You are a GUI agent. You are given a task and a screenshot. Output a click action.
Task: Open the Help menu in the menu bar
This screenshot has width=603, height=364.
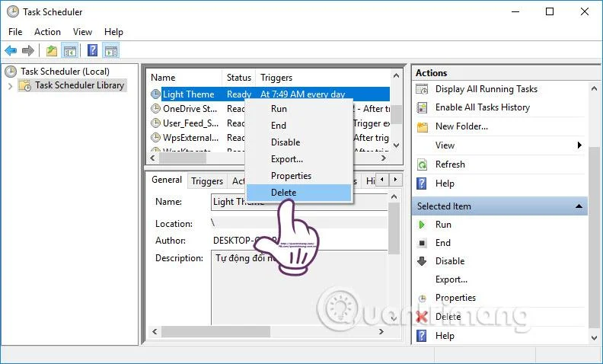click(113, 32)
